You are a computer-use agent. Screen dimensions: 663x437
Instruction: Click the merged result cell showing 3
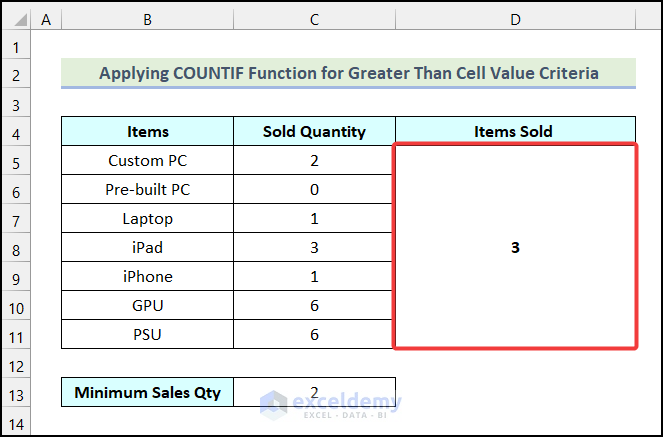click(515, 247)
